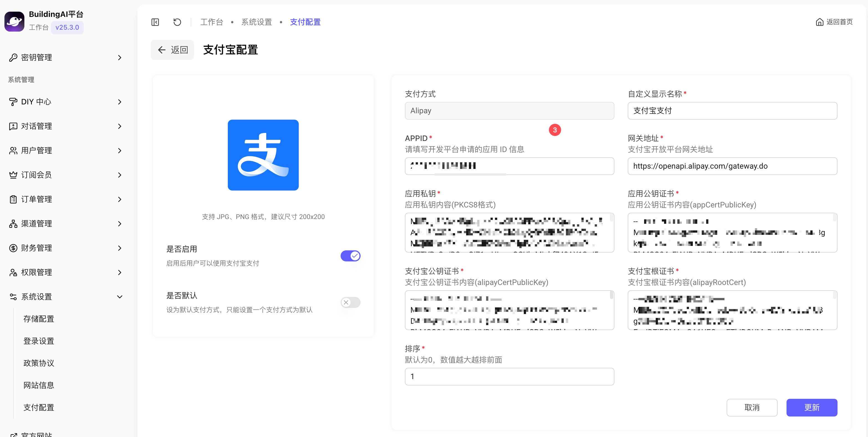
Task: Expand the 用户管理 chevron
Action: [x=120, y=150]
